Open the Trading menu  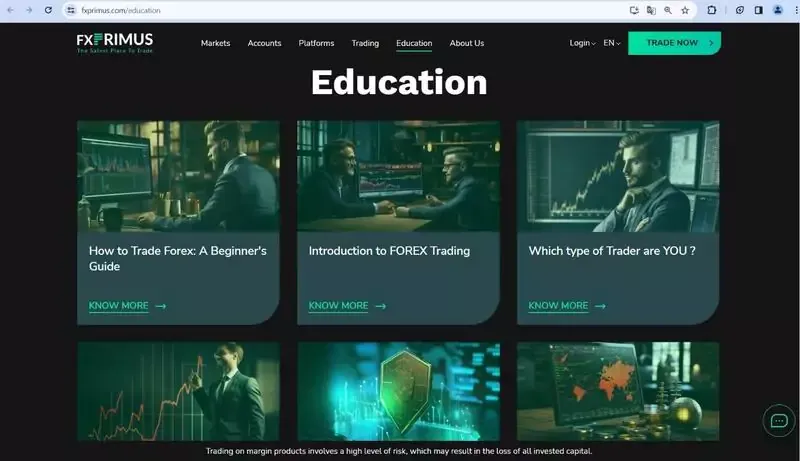pyautogui.click(x=365, y=43)
